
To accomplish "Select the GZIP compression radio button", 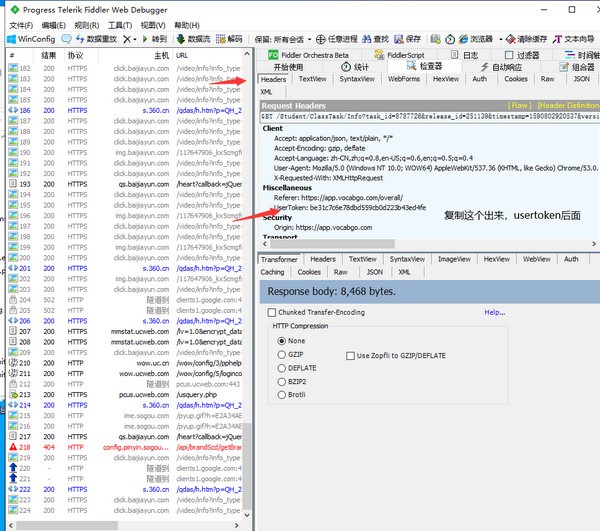I will (x=280, y=355).
